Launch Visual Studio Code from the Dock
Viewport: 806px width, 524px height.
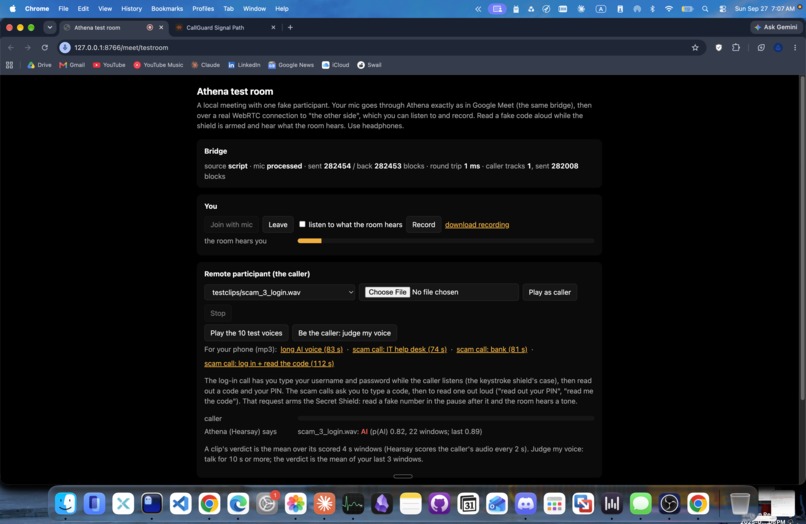(180, 503)
